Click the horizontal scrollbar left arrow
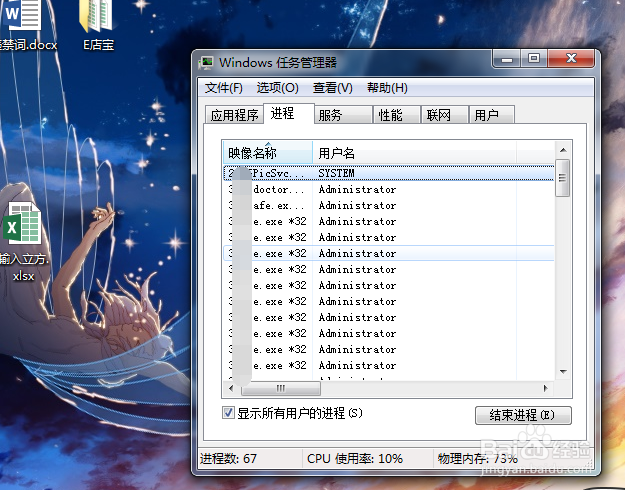This screenshot has height=490, width=625. tap(231, 388)
